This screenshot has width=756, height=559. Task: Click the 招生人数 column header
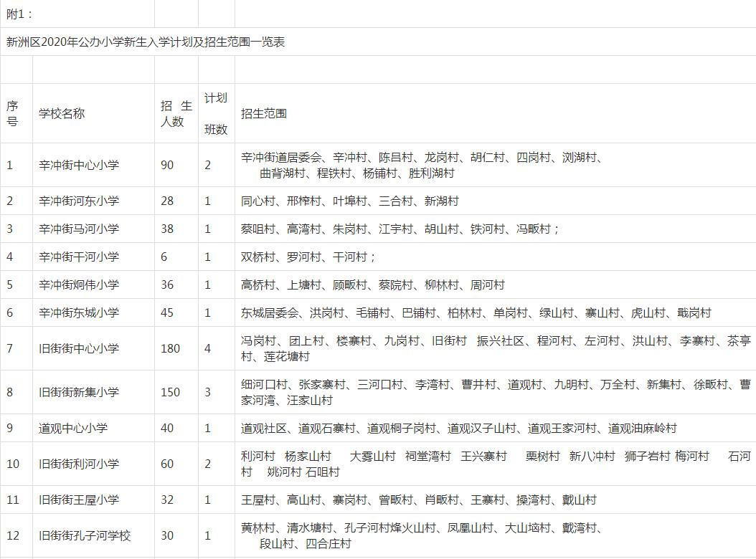pyautogui.click(x=174, y=111)
